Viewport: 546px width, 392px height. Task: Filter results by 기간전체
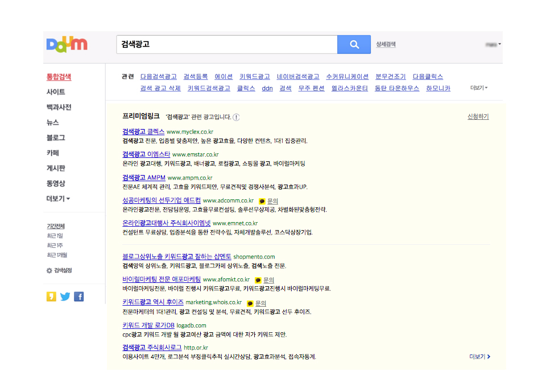pos(56,226)
